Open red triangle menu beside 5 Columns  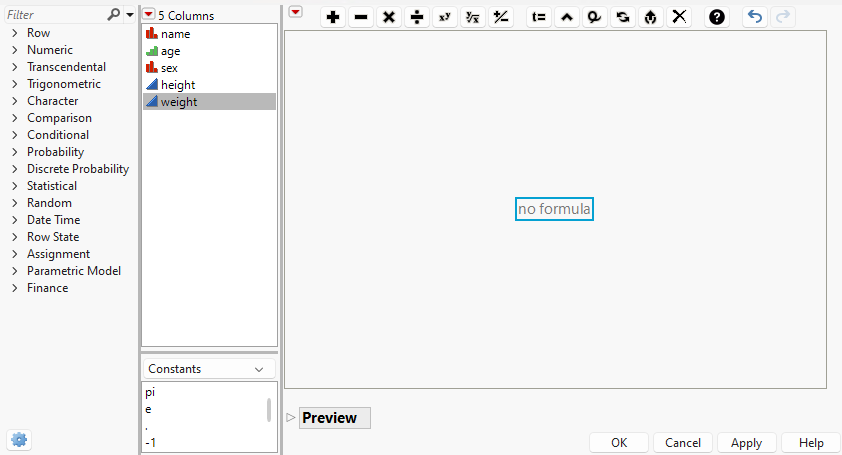[149, 15]
